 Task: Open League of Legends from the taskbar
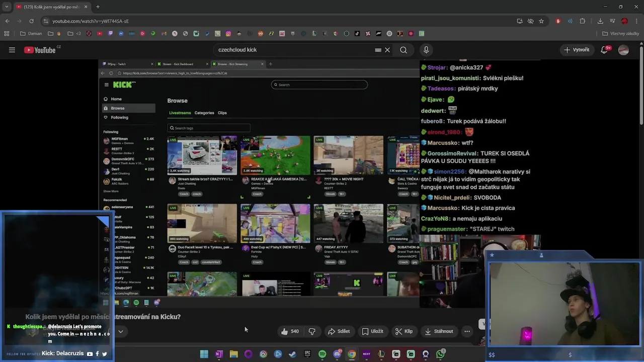pos(381,354)
